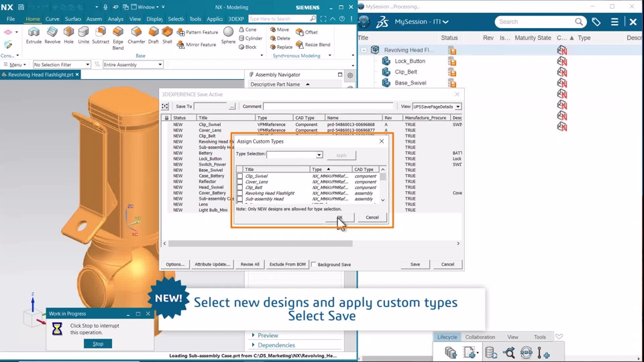Click Stop in Work in Progress

98,344
